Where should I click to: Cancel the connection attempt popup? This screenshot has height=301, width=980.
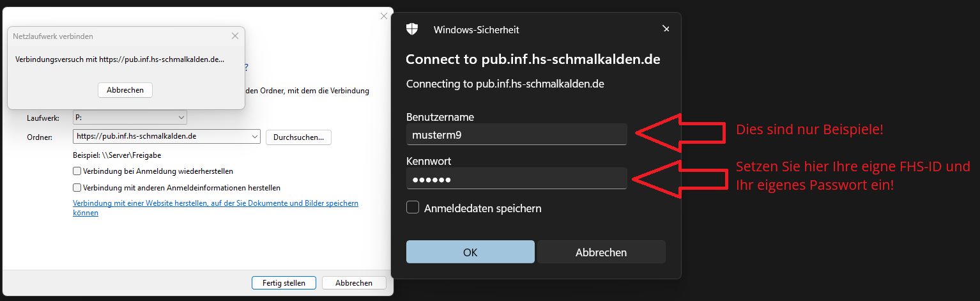pos(125,90)
